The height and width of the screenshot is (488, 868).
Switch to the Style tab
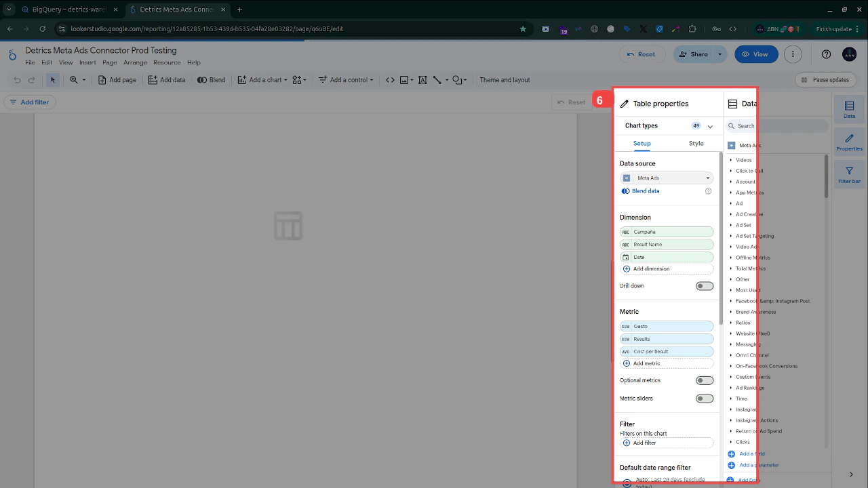696,143
